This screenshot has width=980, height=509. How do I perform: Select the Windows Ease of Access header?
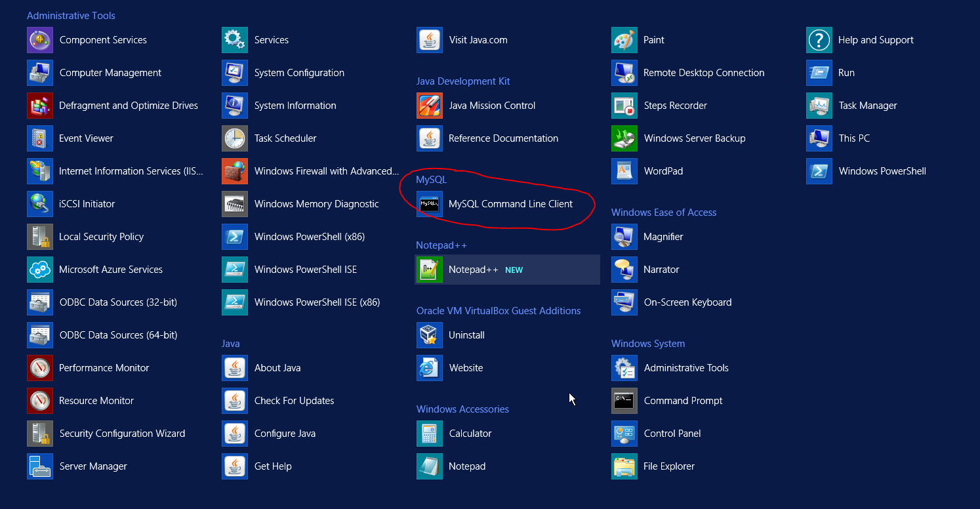(x=664, y=213)
